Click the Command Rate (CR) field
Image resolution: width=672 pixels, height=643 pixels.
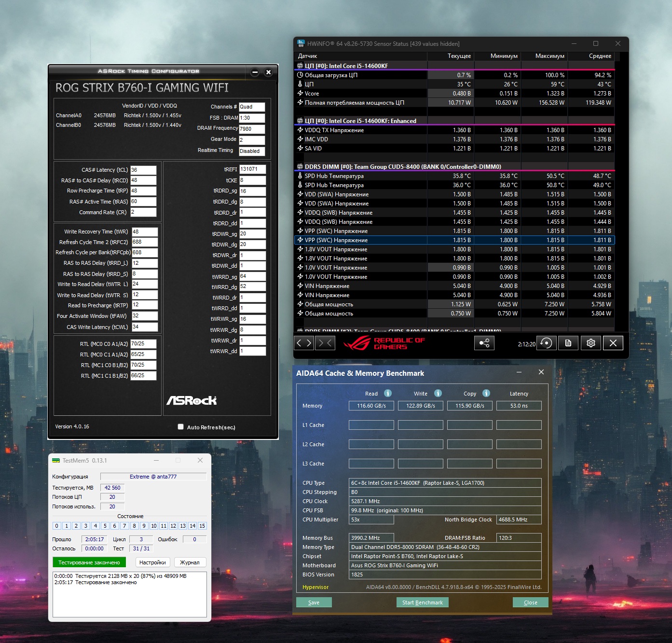(143, 212)
